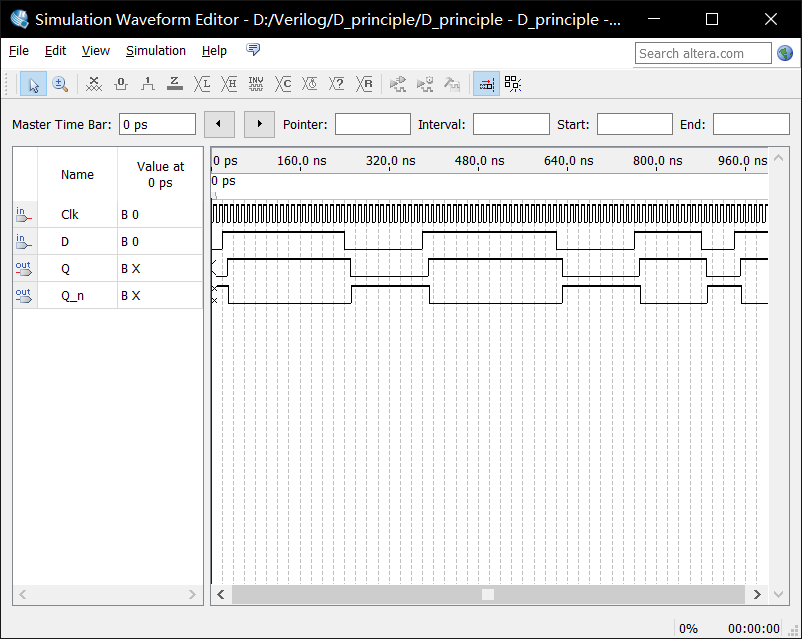The height and width of the screenshot is (639, 802).
Task: Click the Interval value field
Action: coord(511,124)
